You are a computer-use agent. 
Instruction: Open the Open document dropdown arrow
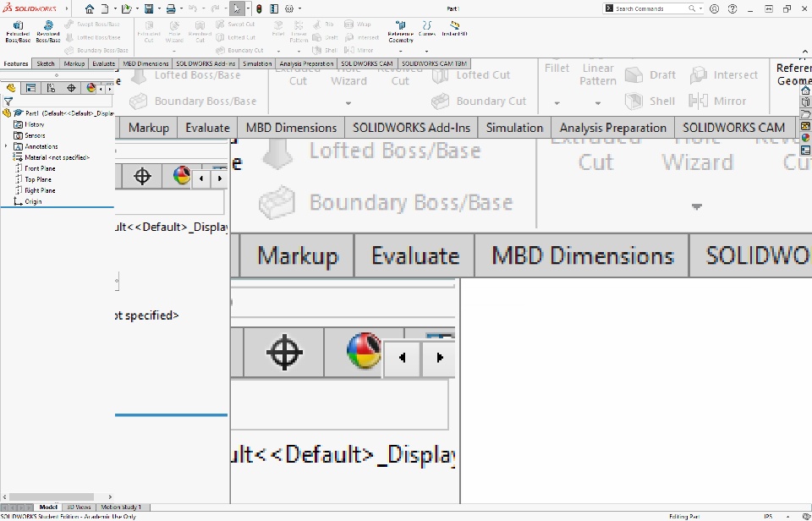coord(137,8)
